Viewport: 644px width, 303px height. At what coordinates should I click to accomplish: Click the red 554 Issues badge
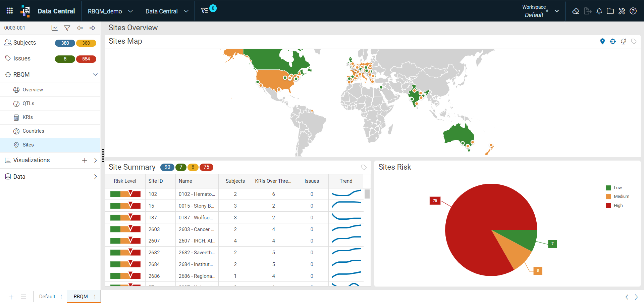click(86, 59)
